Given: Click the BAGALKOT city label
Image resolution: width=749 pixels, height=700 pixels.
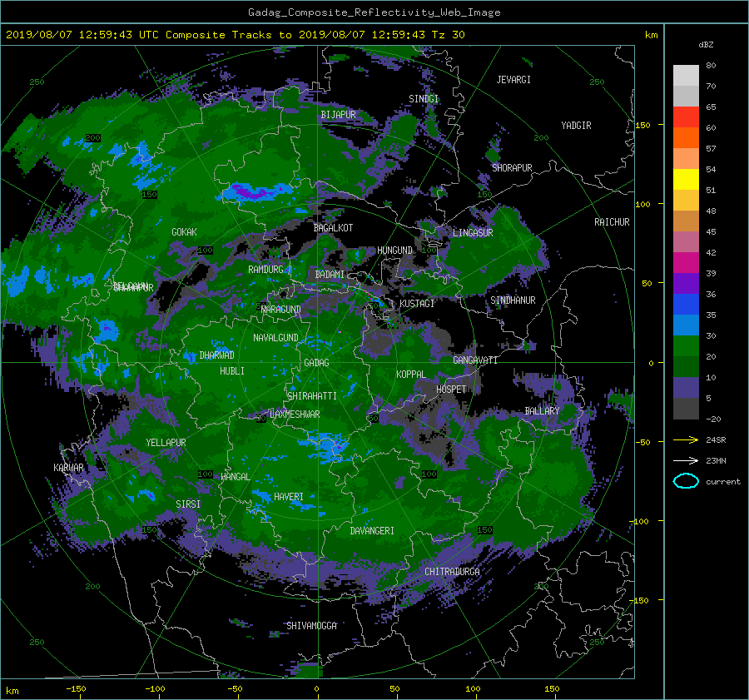Looking at the screenshot, I should pyautogui.click(x=333, y=228).
